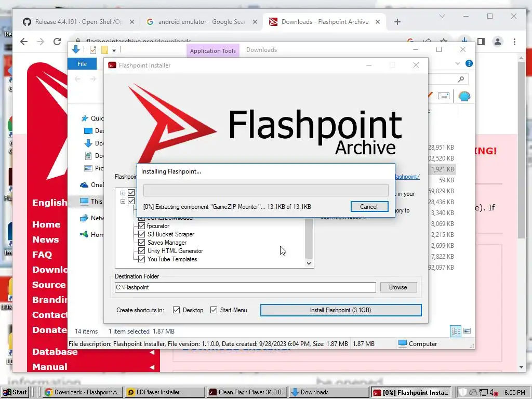Viewport: 532px width, 399px height.
Task: Toggle the second top-level component checkbox
Action: pyautogui.click(x=131, y=201)
